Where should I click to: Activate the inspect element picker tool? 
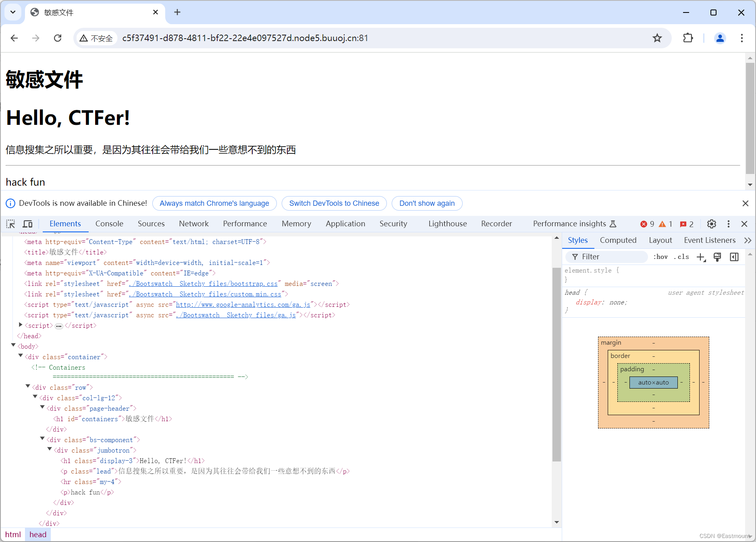[x=10, y=224]
